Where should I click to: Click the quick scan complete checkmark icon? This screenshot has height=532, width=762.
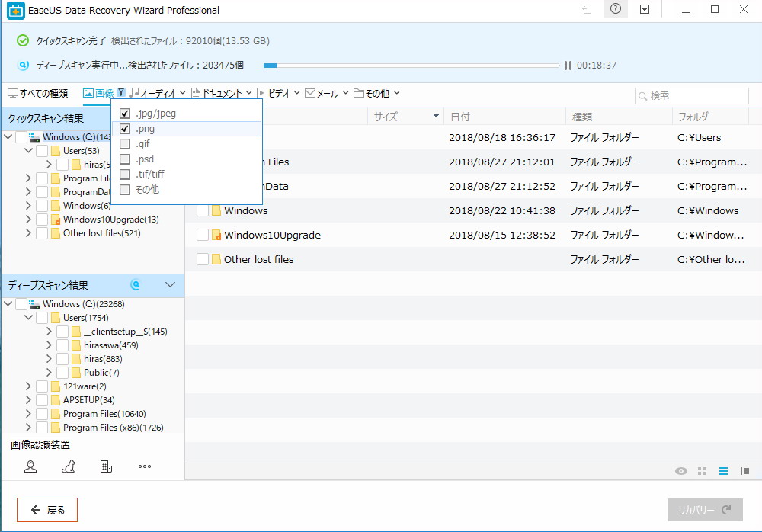23,41
